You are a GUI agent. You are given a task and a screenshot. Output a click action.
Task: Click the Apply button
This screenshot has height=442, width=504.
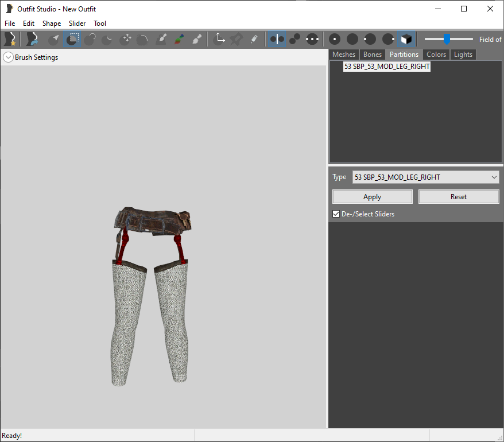(x=372, y=197)
